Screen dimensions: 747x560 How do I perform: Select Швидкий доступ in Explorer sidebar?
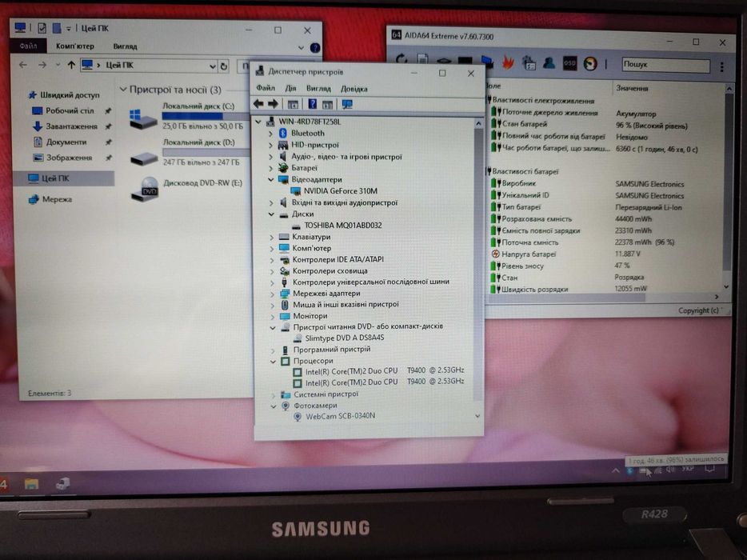tap(69, 95)
